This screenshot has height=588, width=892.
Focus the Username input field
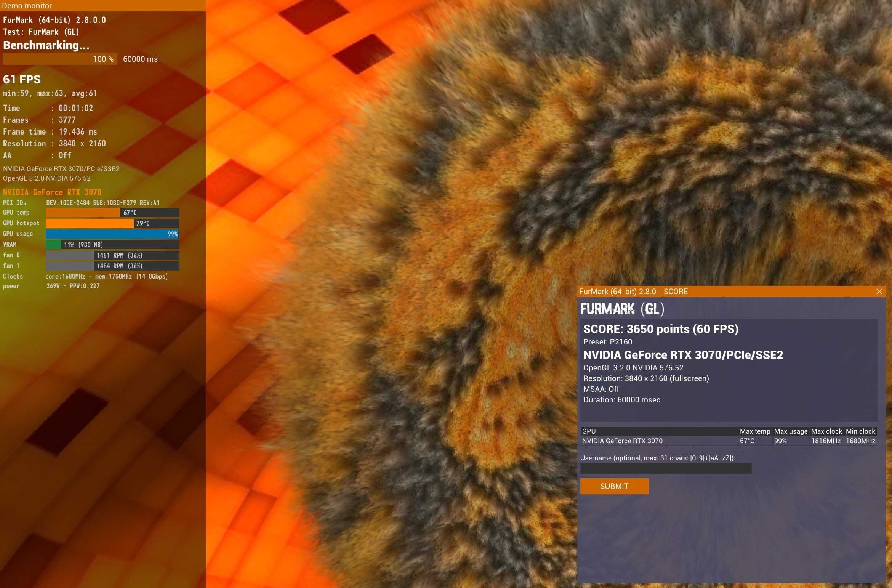[x=666, y=469]
